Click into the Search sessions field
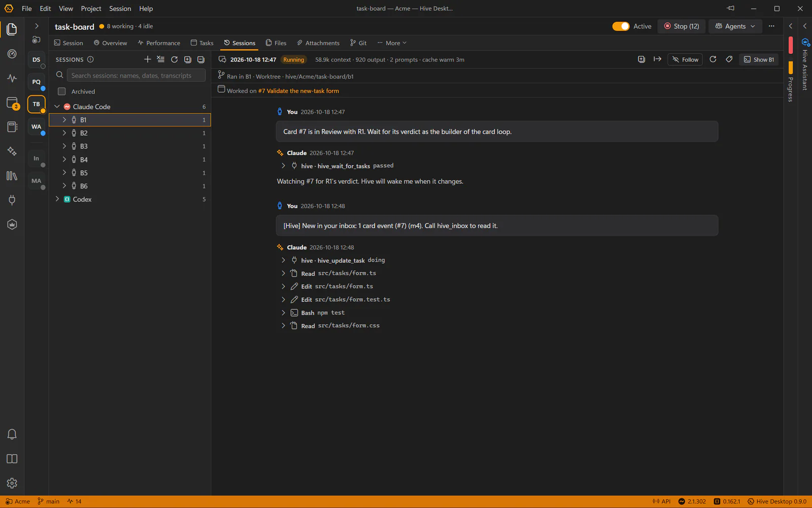Viewport: 812px width, 508px height. (136, 75)
